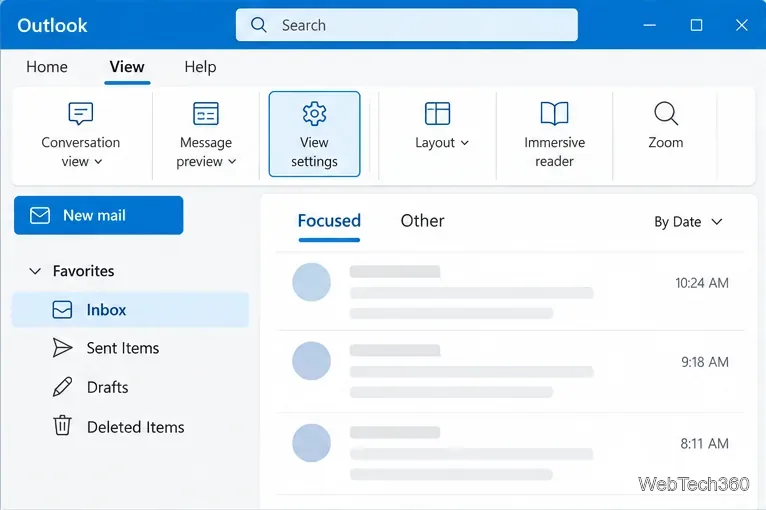This screenshot has width=766, height=510.
Task: Expand the Message preview dropdown arrow
Action: coord(232,162)
